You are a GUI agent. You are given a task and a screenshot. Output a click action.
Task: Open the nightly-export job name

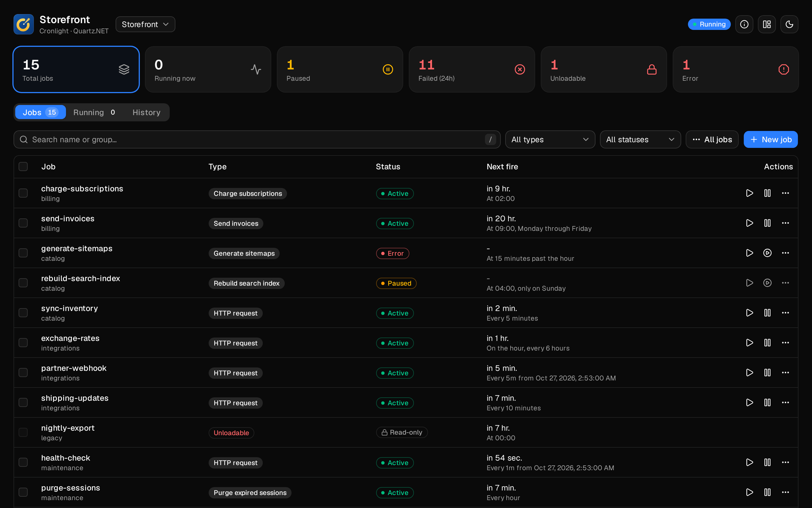tap(68, 428)
